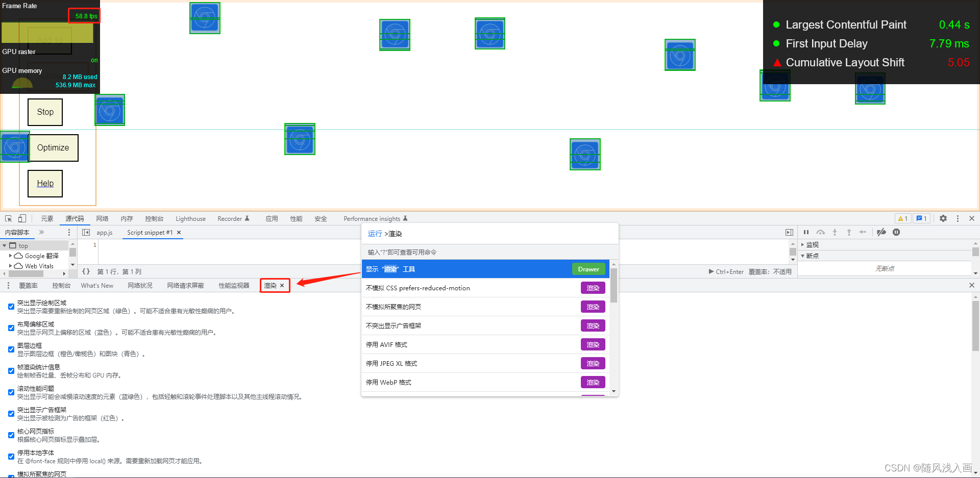Toggle 停用本地字体 checkbox
The image size is (980, 478).
11,457
